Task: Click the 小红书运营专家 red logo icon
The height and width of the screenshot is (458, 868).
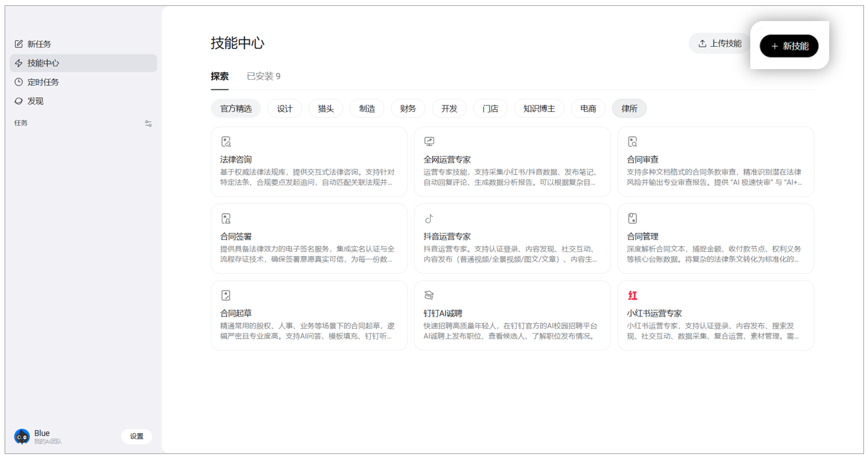Action: 633,295
